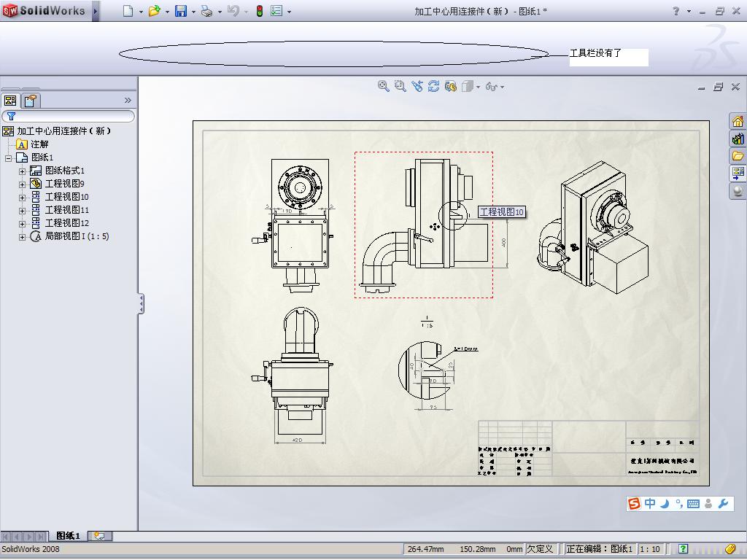Click the Open file folder icon

(154, 11)
